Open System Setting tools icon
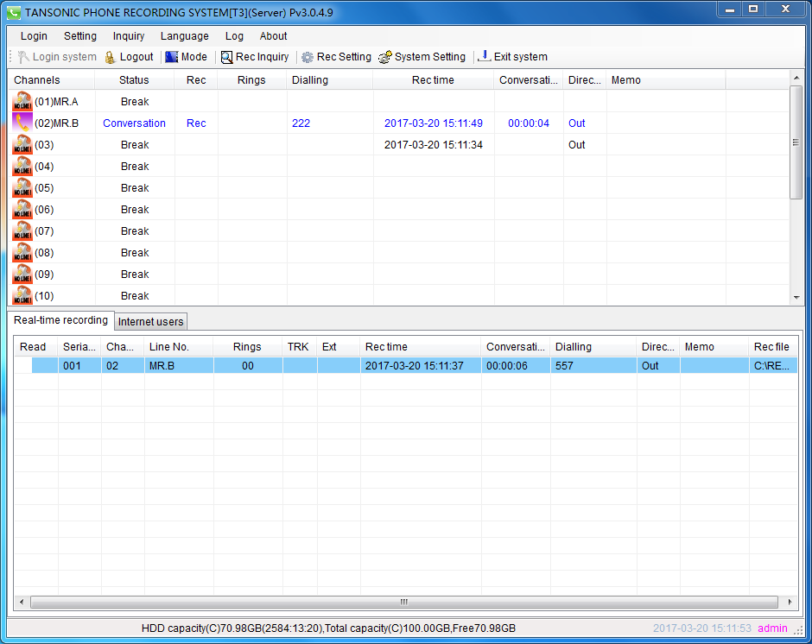812x644 pixels. [x=385, y=57]
